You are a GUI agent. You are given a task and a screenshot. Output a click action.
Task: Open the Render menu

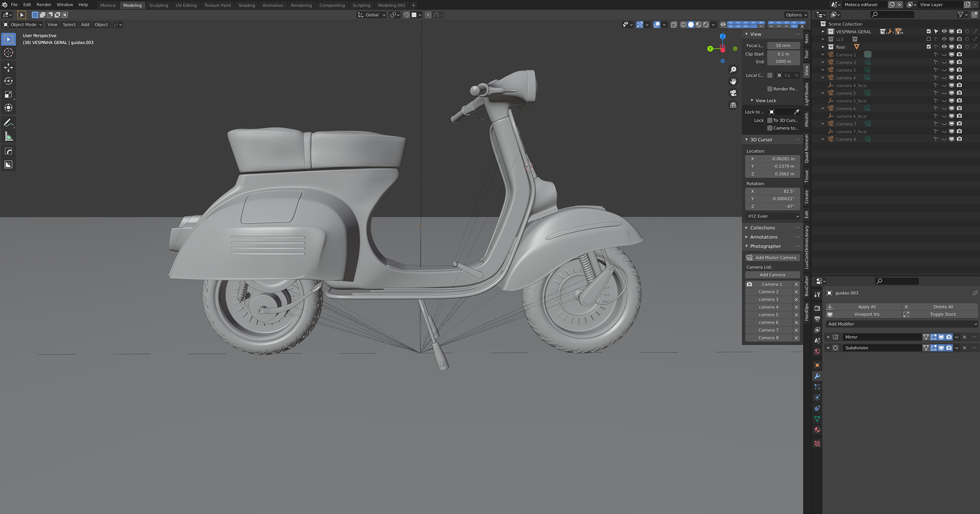44,5
